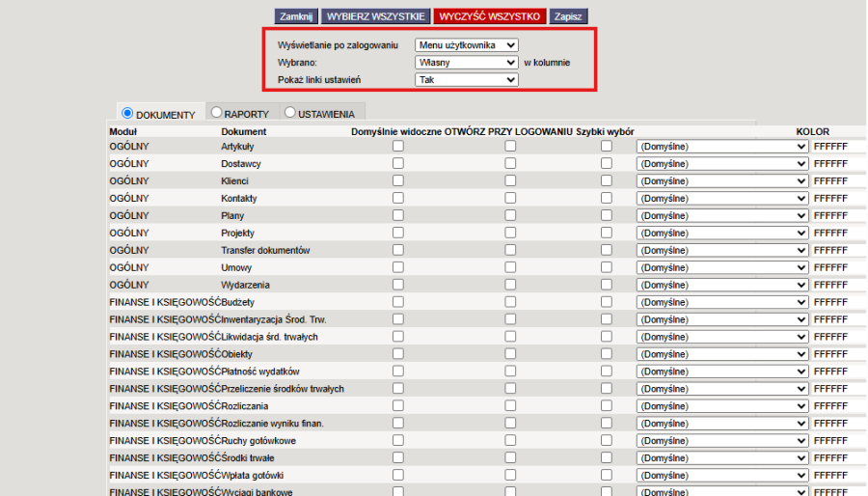Click the FFFFFF color field for Kontakty
Viewport: 868px width, 496px height.
(839, 198)
